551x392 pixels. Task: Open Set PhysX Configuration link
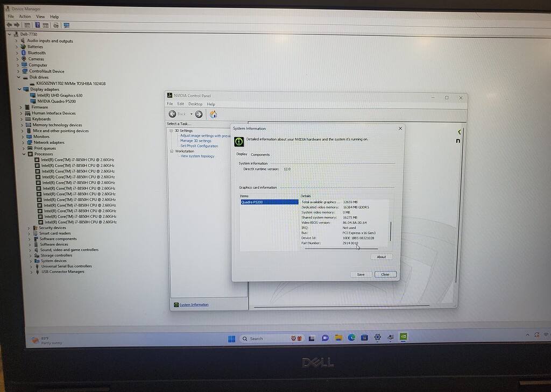point(199,146)
